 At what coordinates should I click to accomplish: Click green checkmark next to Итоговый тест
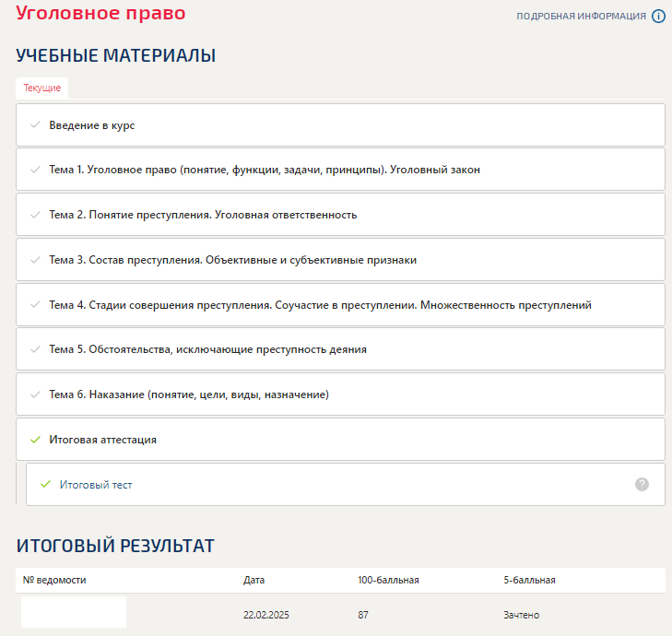point(45,484)
